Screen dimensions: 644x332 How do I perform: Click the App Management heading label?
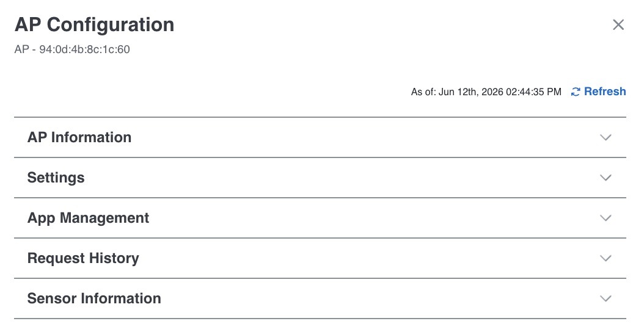(x=88, y=218)
